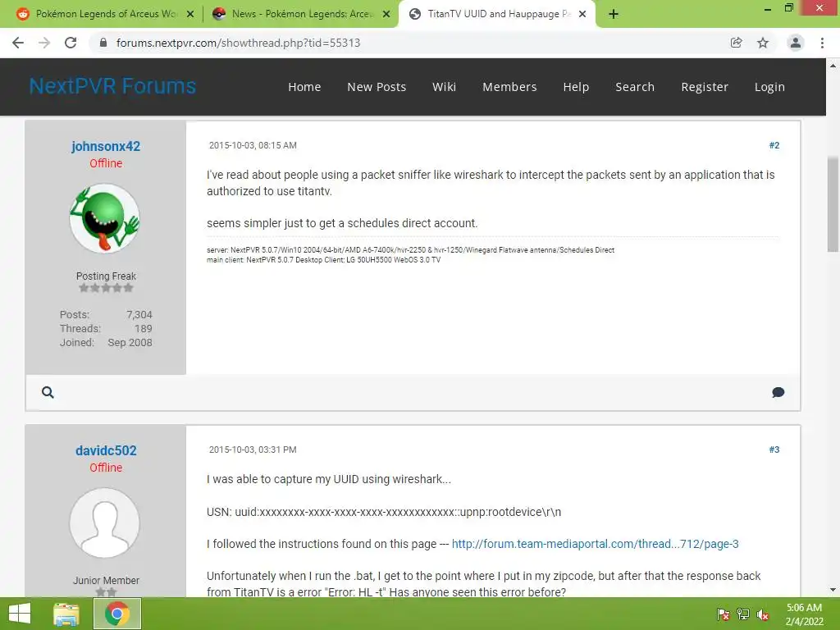Click the 'USN: uuid:xxxxxxxx' text line
This screenshot has width=840, height=630.
tap(384, 512)
